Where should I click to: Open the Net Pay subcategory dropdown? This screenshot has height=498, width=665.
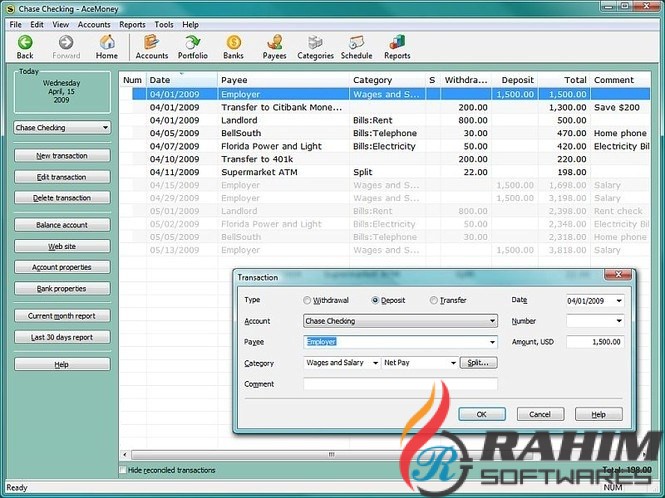tap(453, 363)
